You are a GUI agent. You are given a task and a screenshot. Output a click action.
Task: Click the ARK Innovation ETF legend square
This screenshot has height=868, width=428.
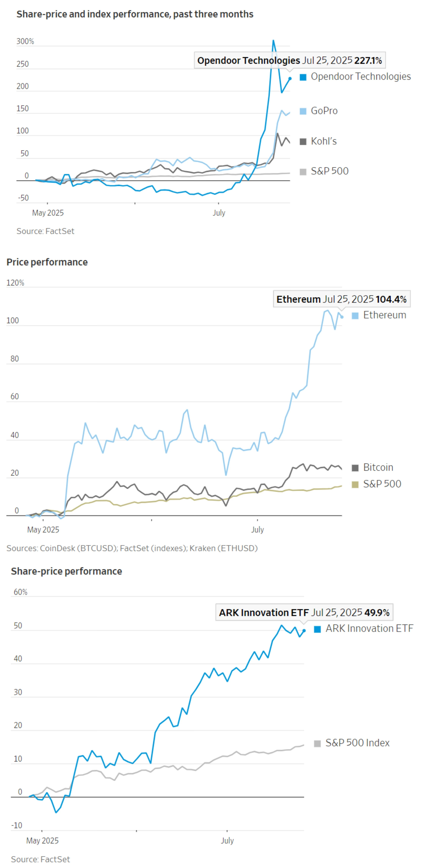[x=317, y=629]
